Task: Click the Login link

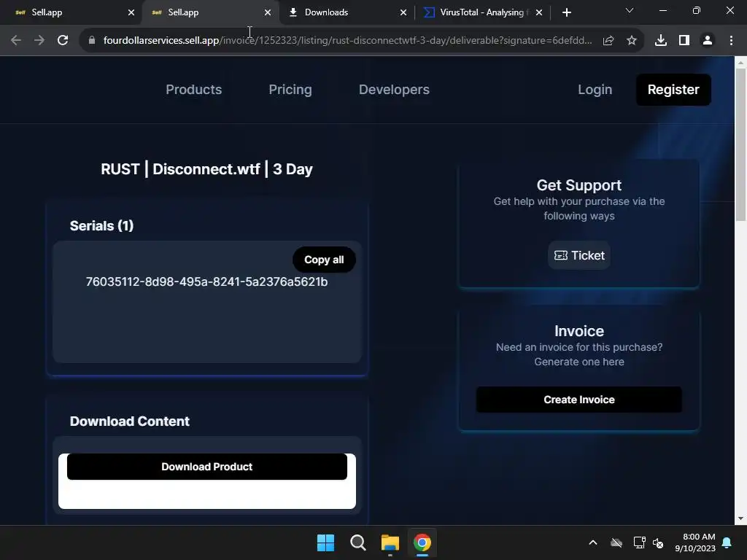Action: click(x=595, y=90)
